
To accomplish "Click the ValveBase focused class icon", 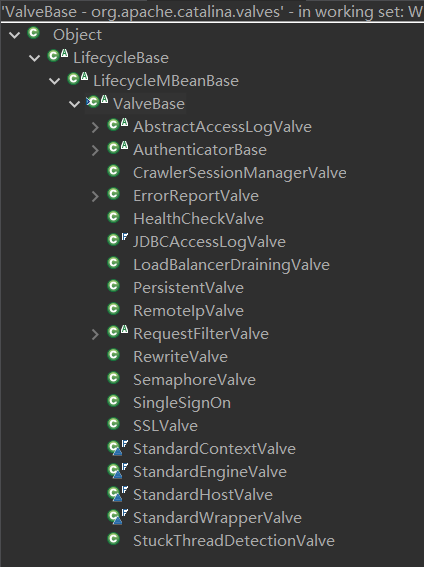I will click(x=97, y=101).
